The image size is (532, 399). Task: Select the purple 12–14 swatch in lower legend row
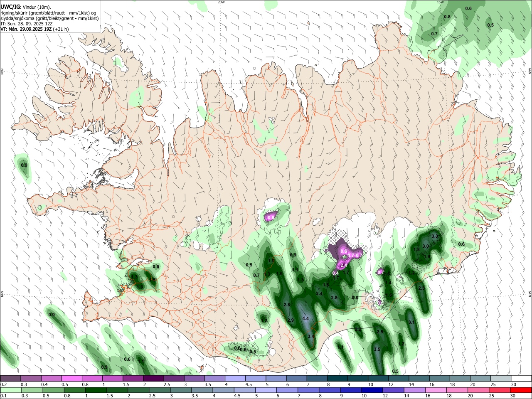[393, 390]
